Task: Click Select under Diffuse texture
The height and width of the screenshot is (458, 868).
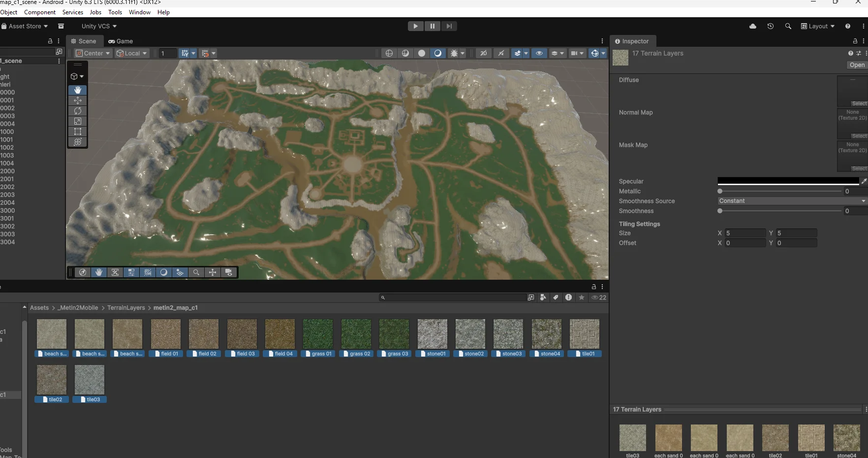Action: [859, 103]
